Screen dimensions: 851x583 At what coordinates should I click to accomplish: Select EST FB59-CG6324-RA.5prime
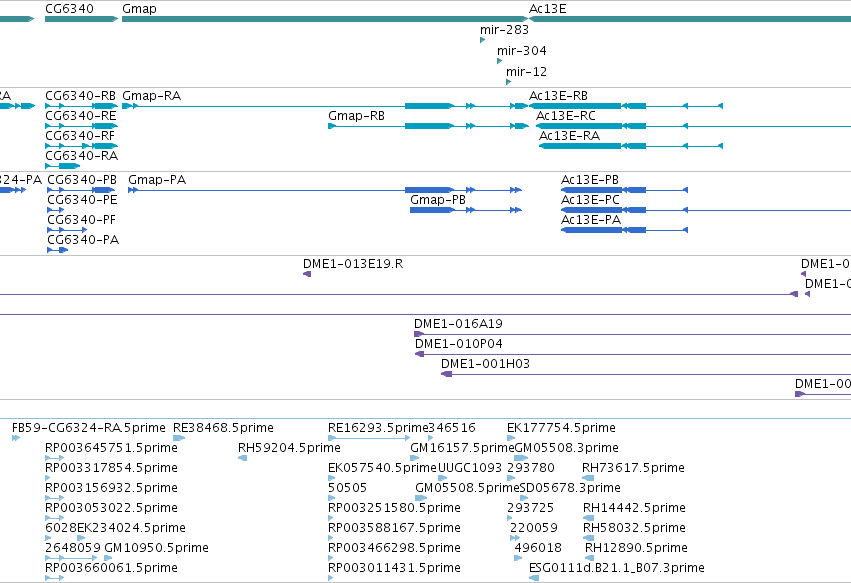(x=16, y=438)
